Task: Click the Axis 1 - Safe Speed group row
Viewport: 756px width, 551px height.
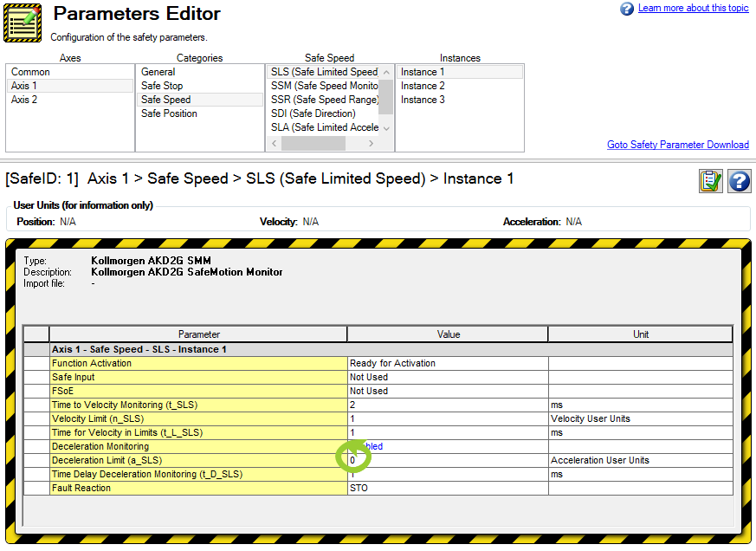Action: click(378, 349)
